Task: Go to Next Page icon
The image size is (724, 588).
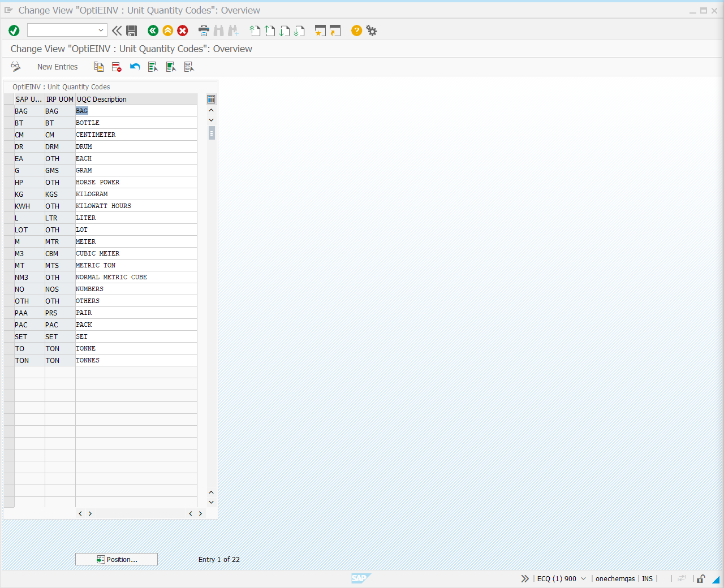Action: click(285, 31)
